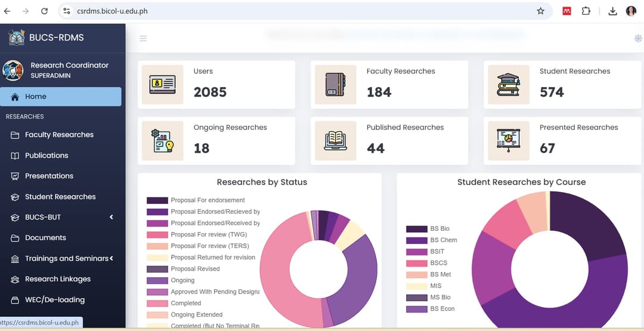Click the browser back arrow
The width and height of the screenshot is (644, 331).
coord(7,11)
